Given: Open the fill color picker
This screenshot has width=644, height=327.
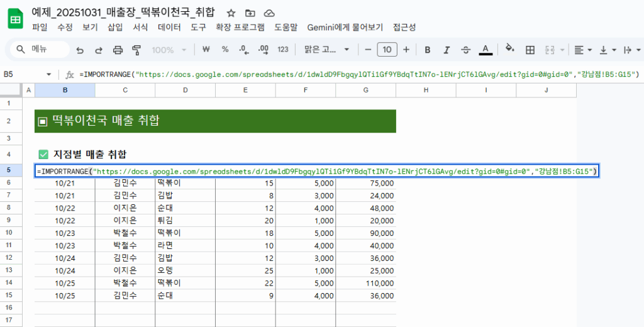Looking at the screenshot, I should point(510,50).
